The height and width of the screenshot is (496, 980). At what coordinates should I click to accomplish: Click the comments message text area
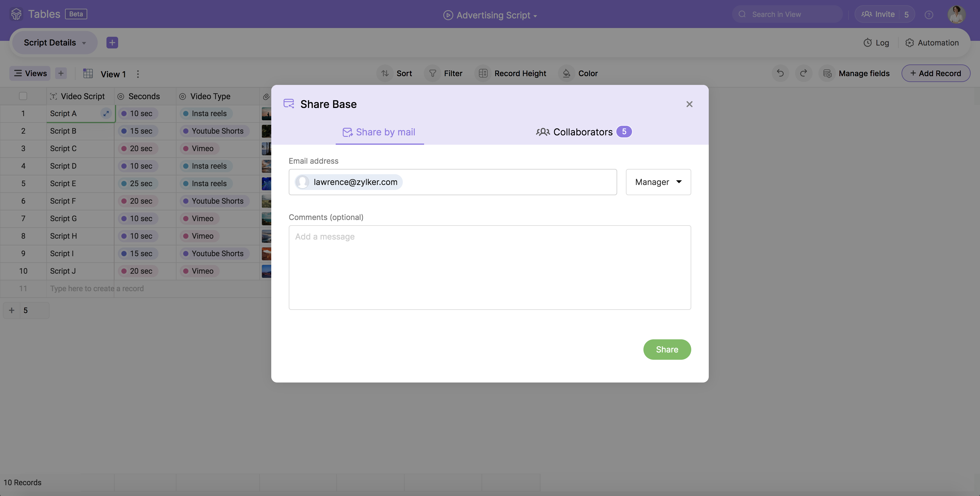pos(489,267)
